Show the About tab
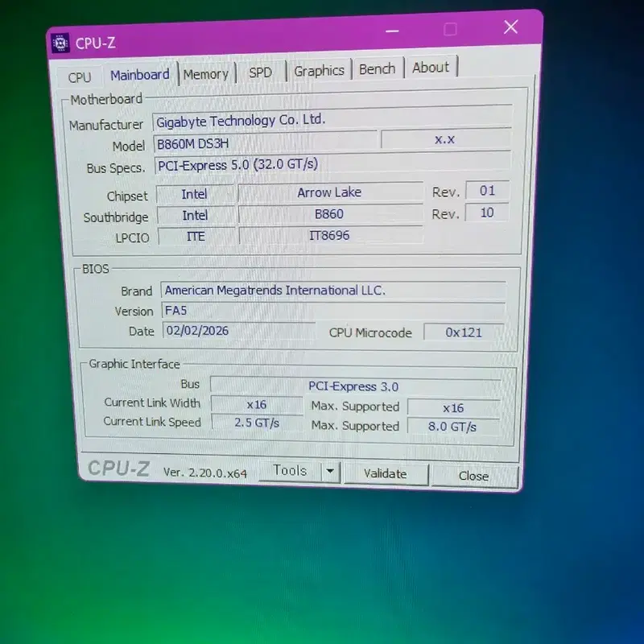The height and width of the screenshot is (644, 644). pyautogui.click(x=431, y=67)
